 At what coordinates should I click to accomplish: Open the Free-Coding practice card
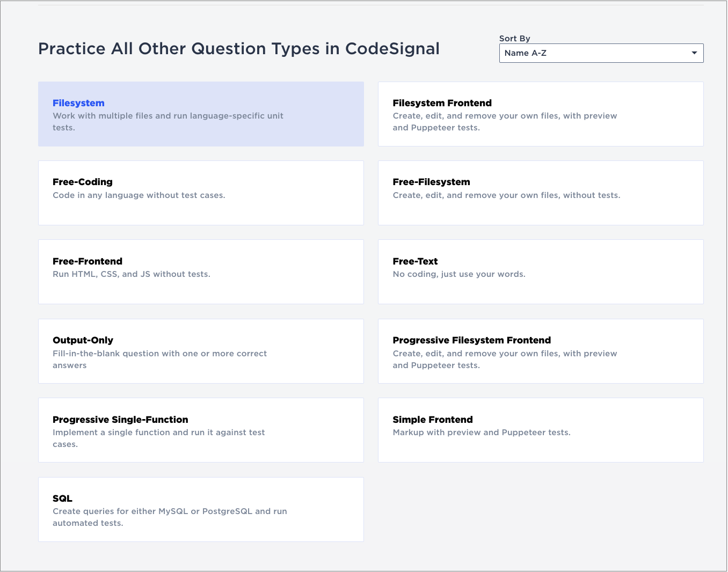201,193
